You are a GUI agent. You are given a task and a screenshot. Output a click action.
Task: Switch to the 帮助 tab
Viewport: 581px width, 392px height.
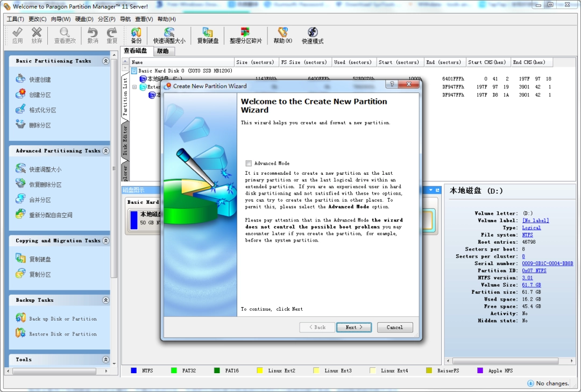click(162, 51)
